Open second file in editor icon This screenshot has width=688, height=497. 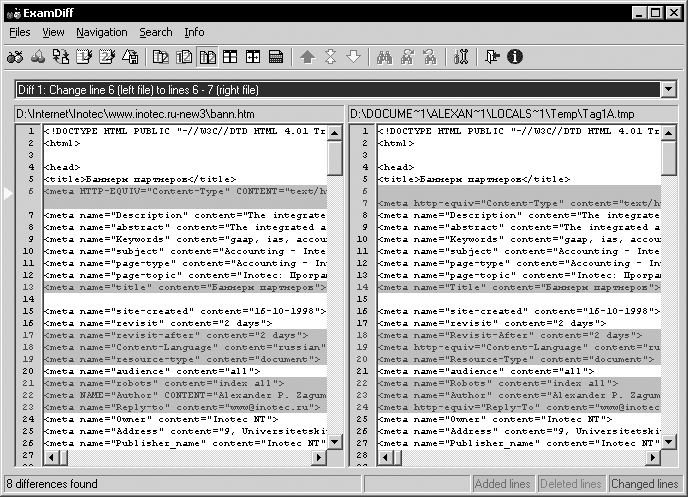(x=107, y=57)
